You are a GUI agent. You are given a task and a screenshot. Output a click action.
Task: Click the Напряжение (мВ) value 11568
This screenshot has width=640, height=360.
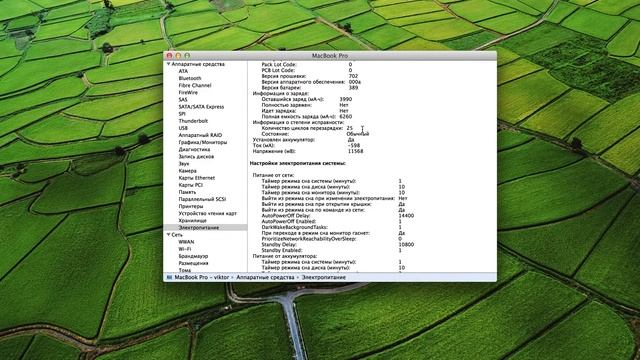[x=356, y=151]
